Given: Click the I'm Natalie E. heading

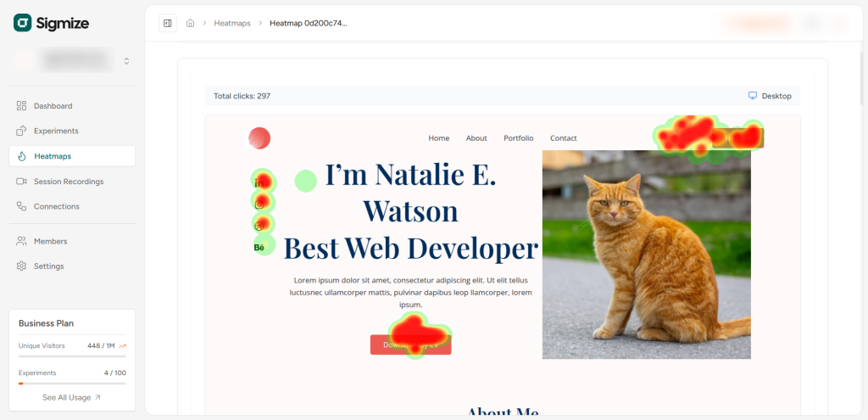Looking at the screenshot, I should point(411,174).
